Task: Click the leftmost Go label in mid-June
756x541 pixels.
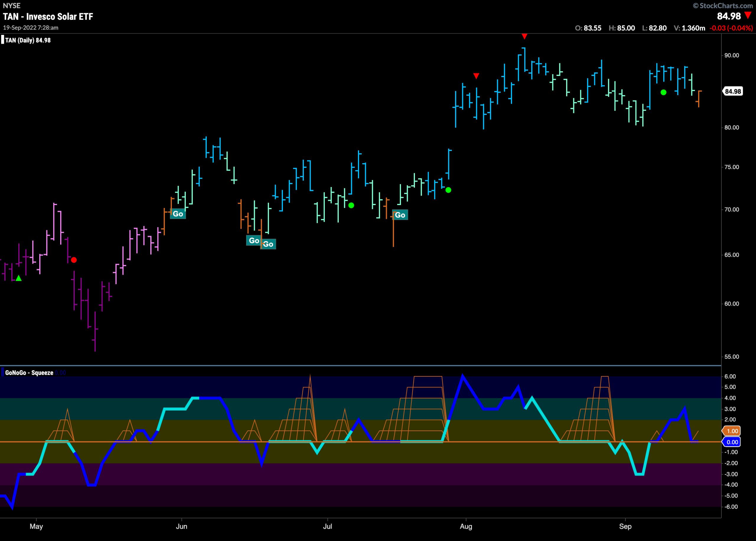Action: coord(254,241)
